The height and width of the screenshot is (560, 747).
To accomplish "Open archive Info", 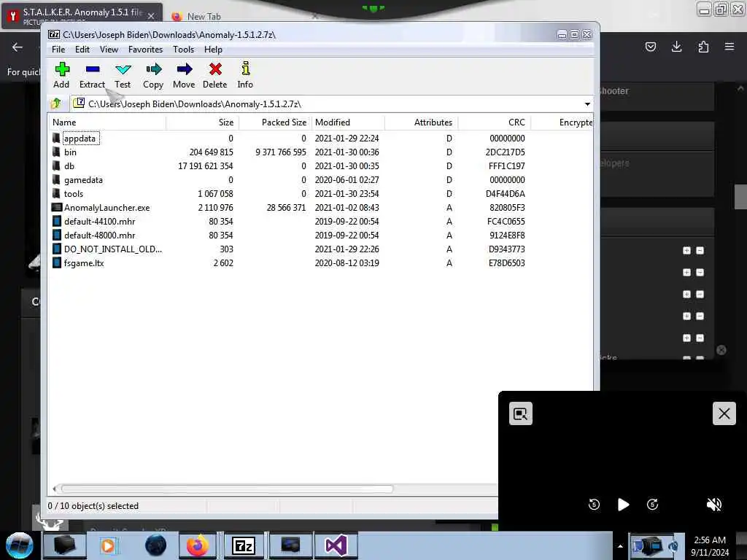I will [245, 75].
